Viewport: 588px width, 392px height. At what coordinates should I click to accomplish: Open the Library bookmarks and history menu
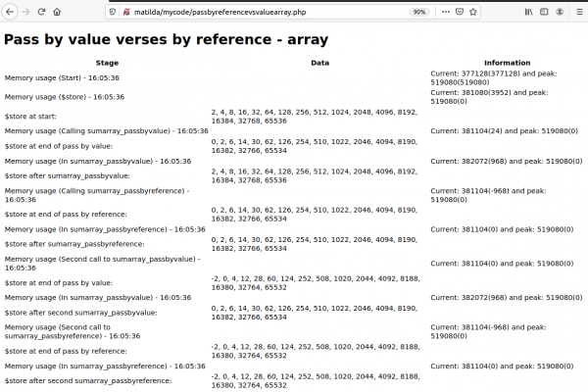(x=528, y=12)
